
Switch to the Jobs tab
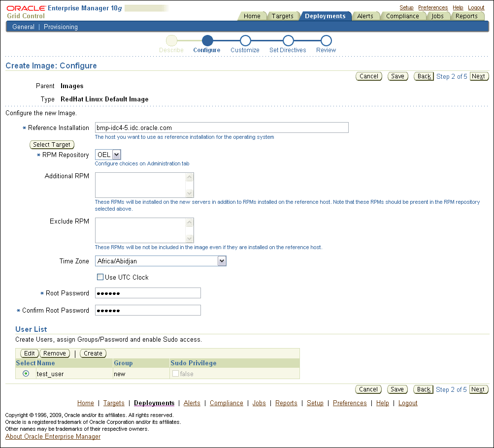[437, 16]
